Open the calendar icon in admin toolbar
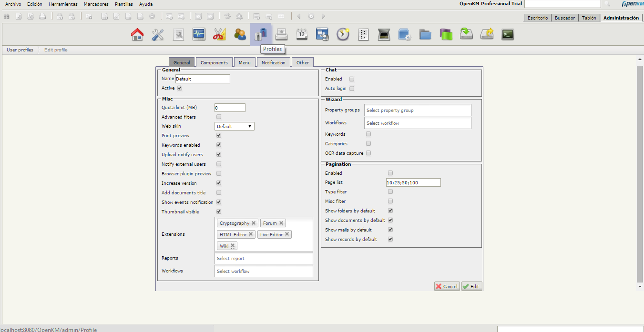This screenshot has height=332, width=644. point(302,34)
